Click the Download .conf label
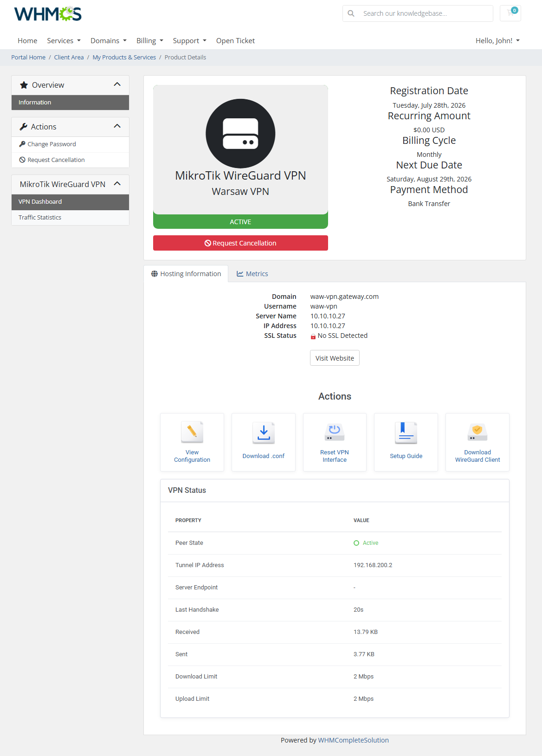 pyautogui.click(x=264, y=456)
